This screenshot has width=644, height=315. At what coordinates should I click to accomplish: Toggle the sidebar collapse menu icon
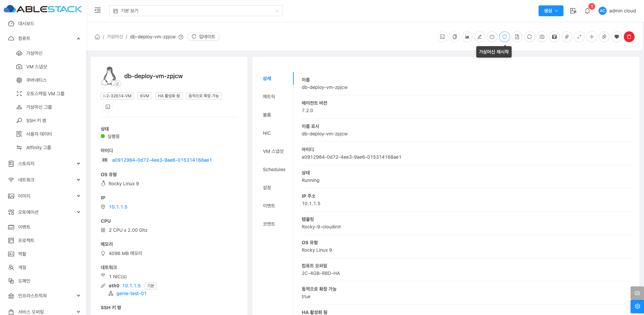click(x=98, y=10)
